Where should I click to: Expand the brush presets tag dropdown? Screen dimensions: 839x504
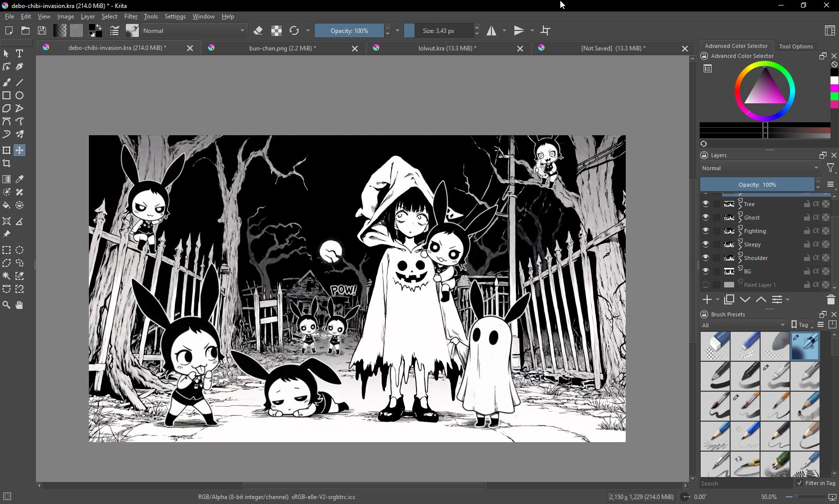[743, 325]
